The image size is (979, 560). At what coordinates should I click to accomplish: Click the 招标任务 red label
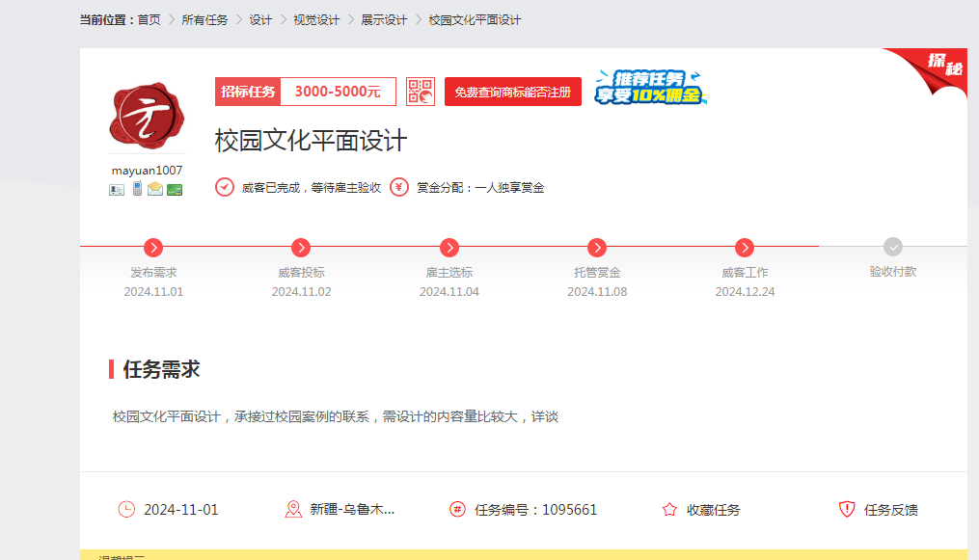(x=248, y=92)
